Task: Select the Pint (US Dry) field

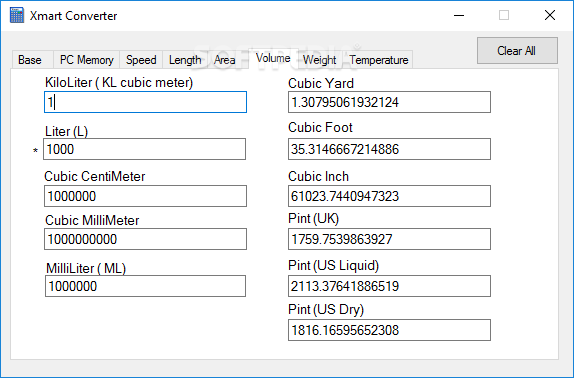Action: pos(389,330)
